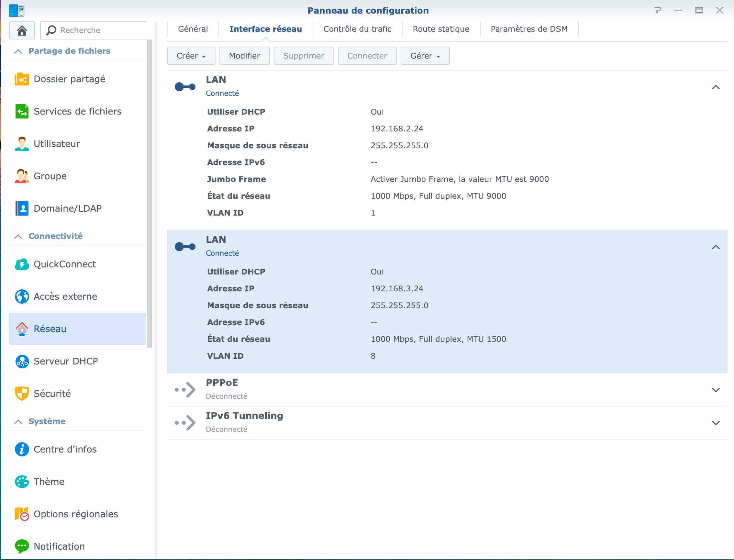734x560 pixels.
Task: Click the QuickConnect cloud icon
Action: (22, 264)
